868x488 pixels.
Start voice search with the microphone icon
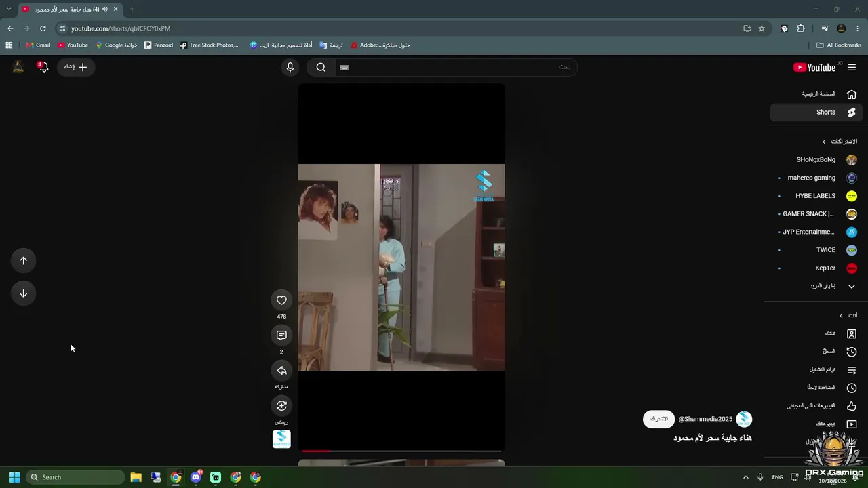290,67
